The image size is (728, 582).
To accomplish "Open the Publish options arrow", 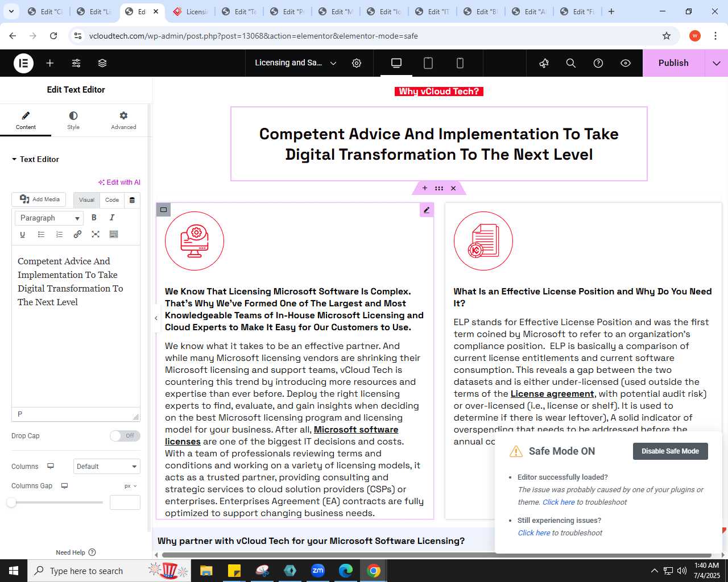I will pyautogui.click(x=717, y=63).
